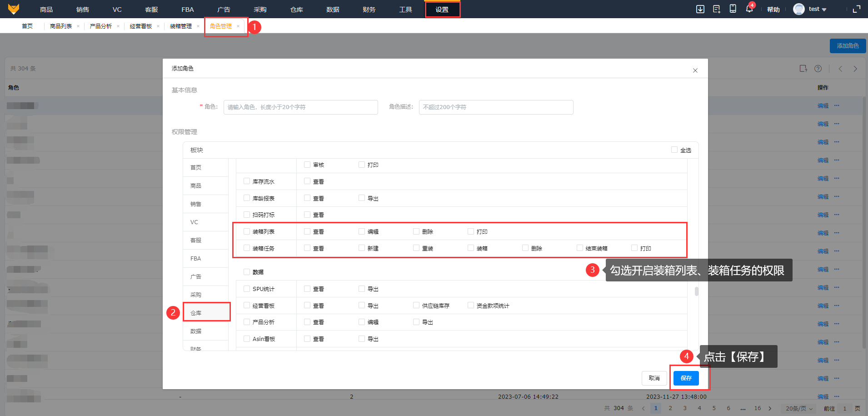
Task: Go to page 2 in the pagination
Action: coord(670,408)
